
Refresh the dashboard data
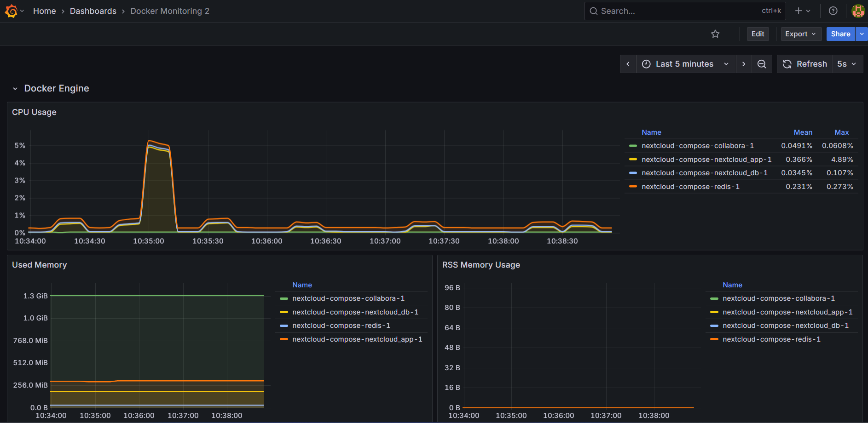pos(804,64)
